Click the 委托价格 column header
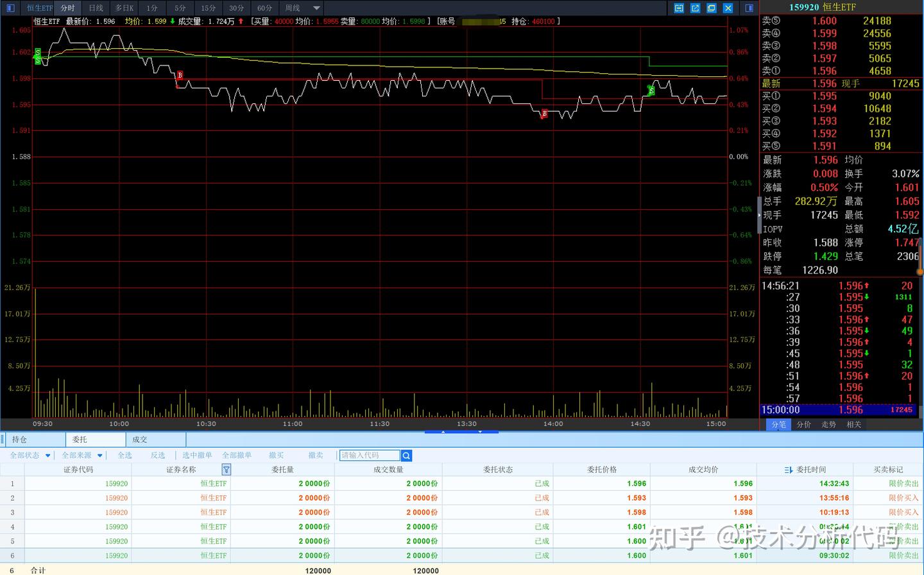Image resolution: width=924 pixels, height=575 pixels. point(602,470)
